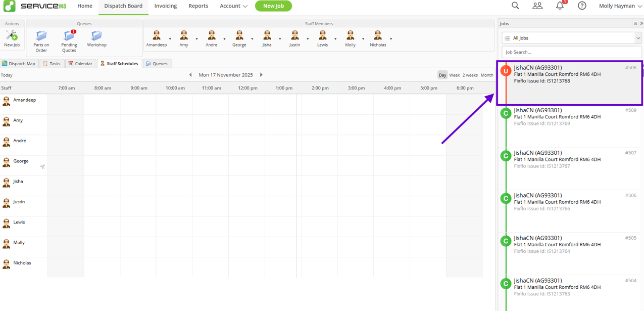
Task: Open the Invoicing menu
Action: tap(166, 6)
